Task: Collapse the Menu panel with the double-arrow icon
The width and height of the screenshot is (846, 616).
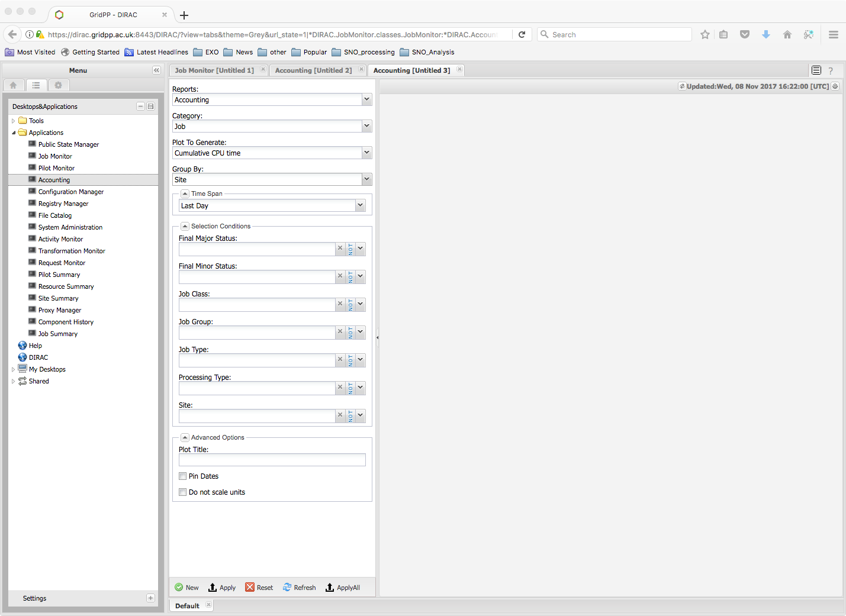Action: pos(156,70)
